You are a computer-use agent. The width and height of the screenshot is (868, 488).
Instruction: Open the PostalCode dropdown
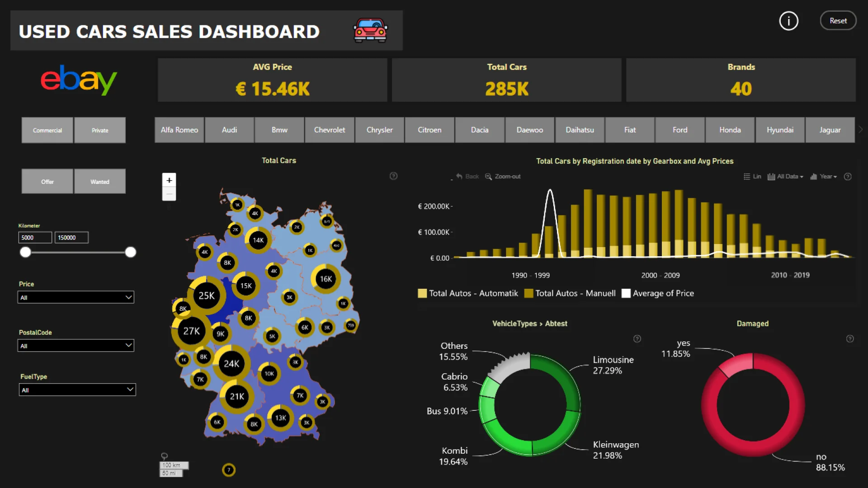pyautogui.click(x=76, y=346)
